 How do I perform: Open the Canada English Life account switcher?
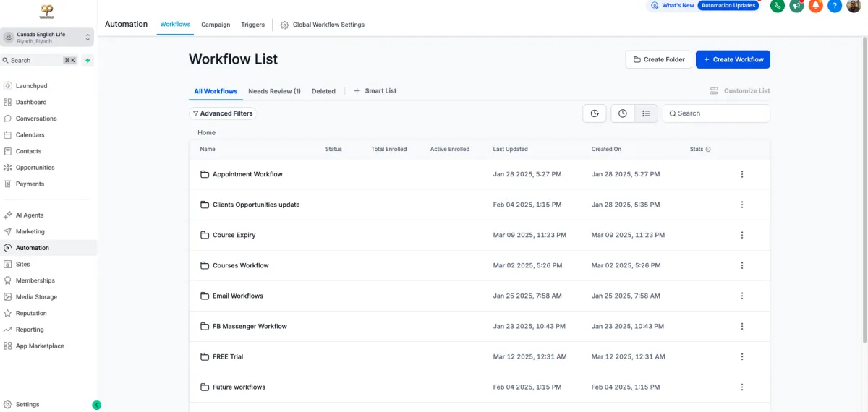coord(48,37)
